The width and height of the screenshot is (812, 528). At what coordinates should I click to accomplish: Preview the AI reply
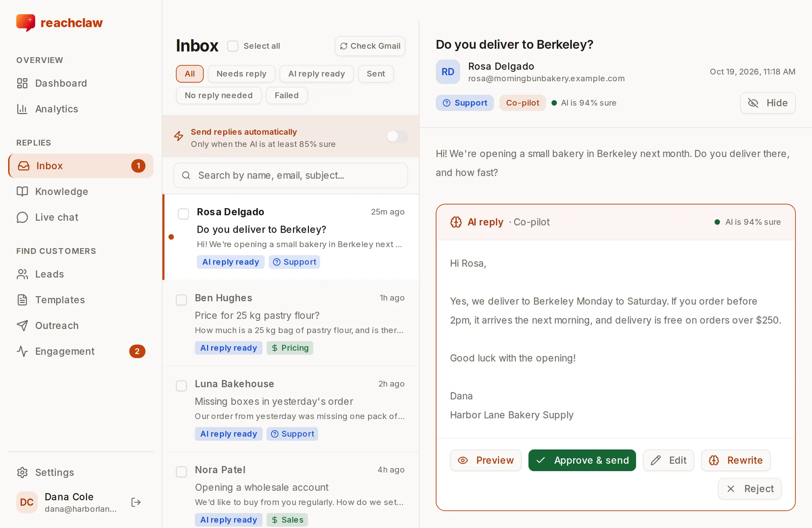(486, 460)
